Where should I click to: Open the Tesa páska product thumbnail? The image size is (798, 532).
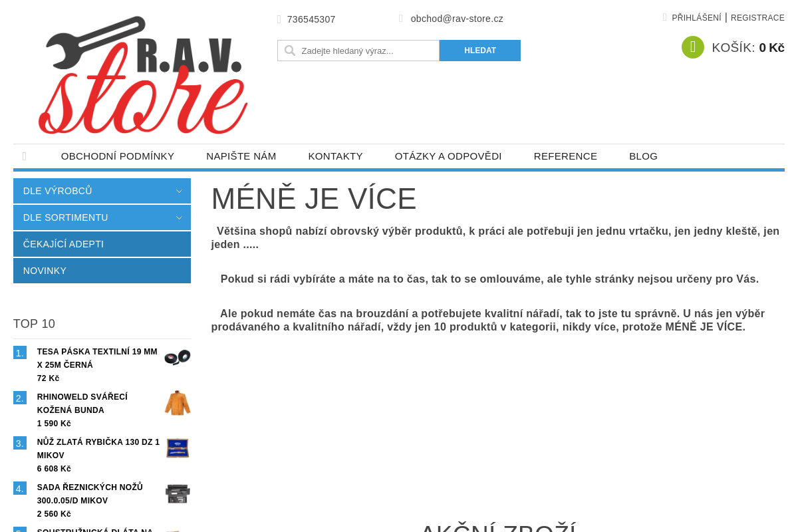pos(178,357)
